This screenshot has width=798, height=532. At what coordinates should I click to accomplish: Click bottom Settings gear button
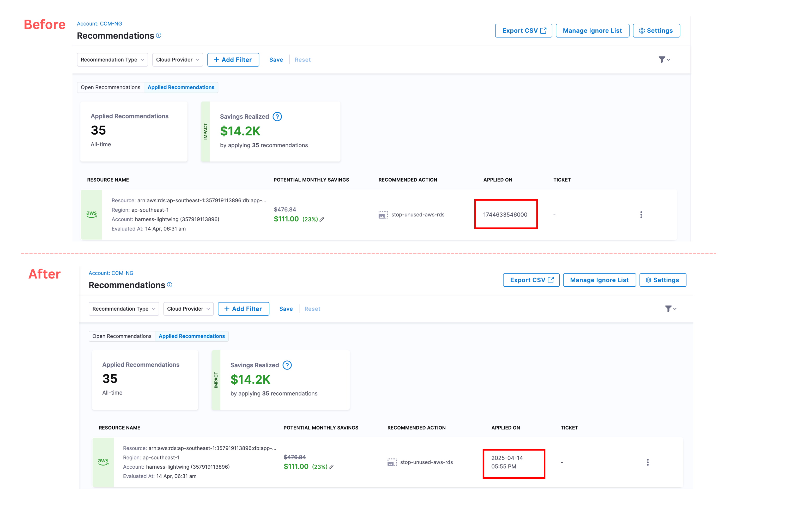point(662,280)
